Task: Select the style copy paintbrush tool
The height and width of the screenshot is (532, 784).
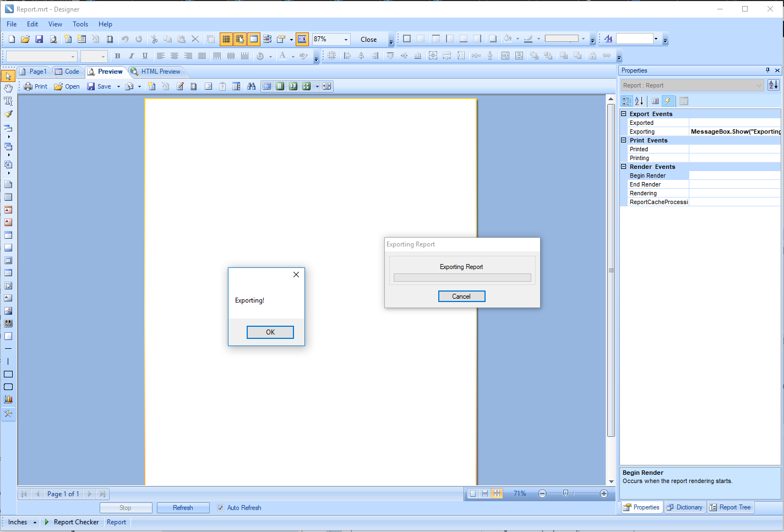Action: point(8,114)
